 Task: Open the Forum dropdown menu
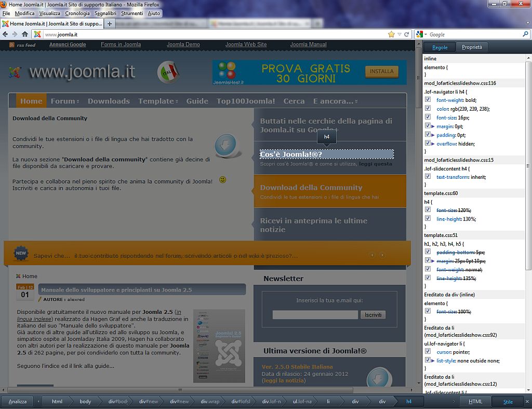pos(65,101)
